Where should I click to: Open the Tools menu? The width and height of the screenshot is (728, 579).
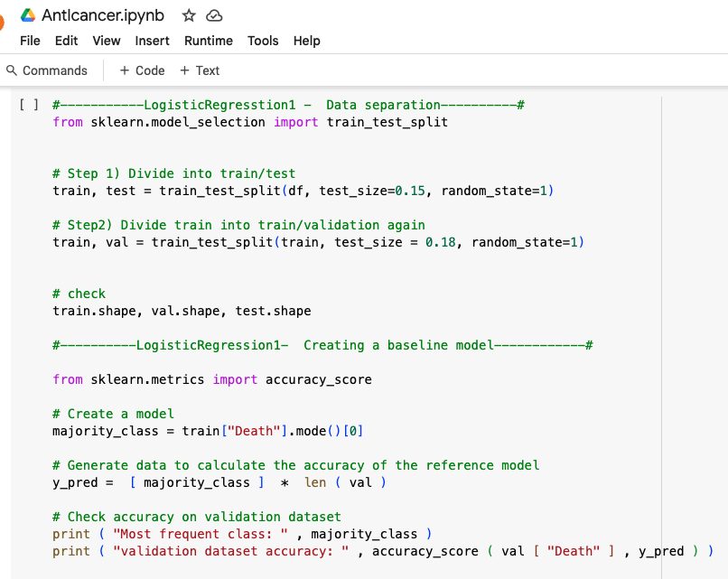point(263,41)
